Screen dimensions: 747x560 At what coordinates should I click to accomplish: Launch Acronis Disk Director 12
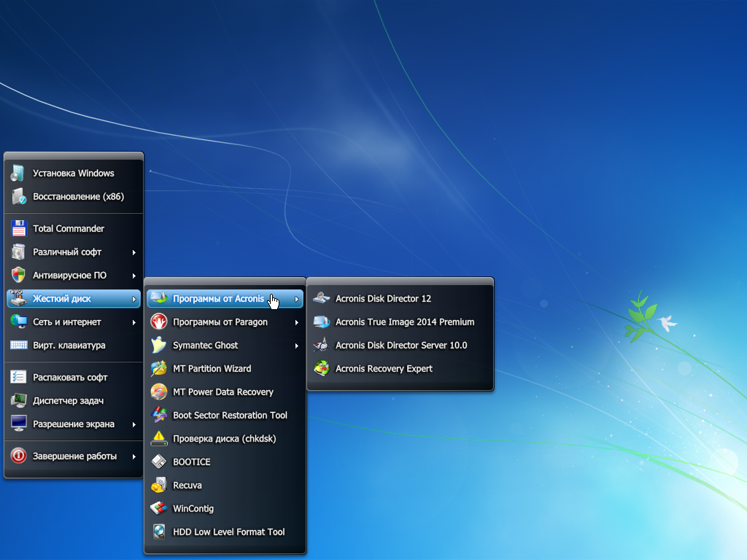[x=400, y=298]
